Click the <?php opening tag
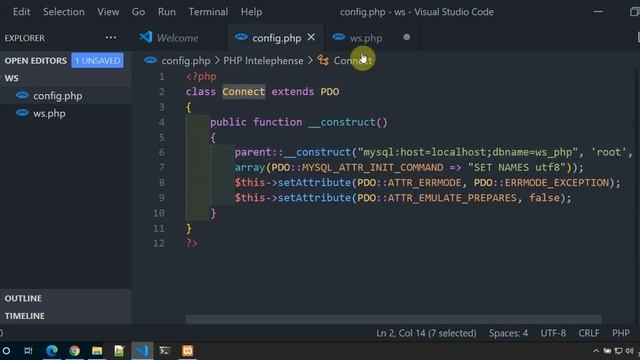 pyautogui.click(x=201, y=76)
